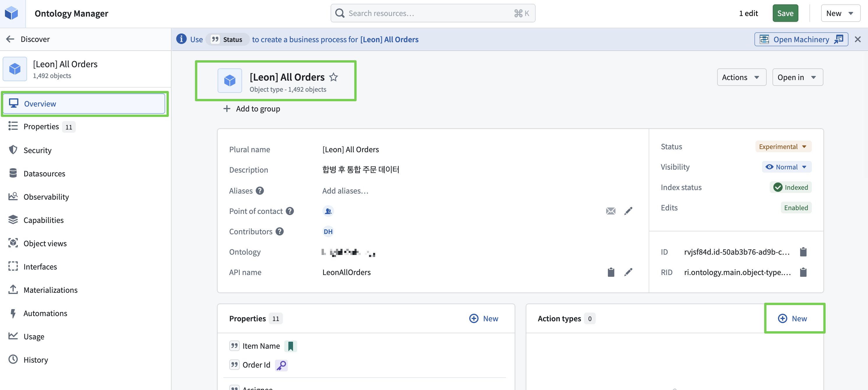Click the envelope icon for point of contact

coord(611,211)
